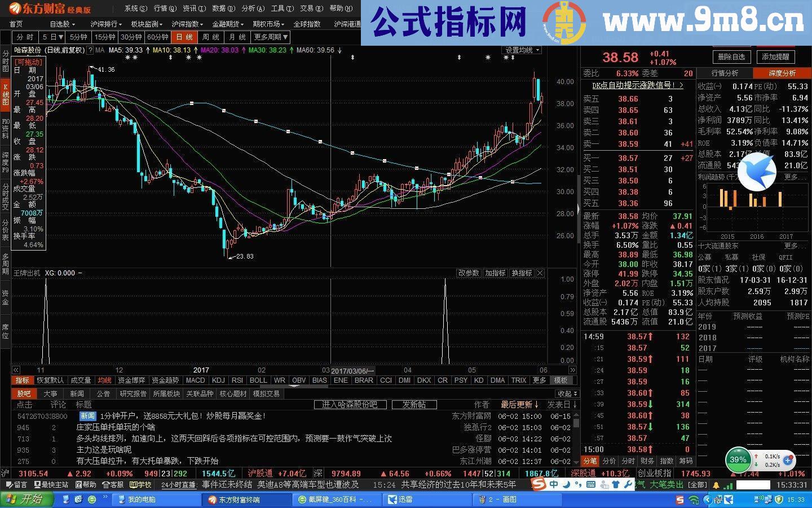This screenshot has width=812, height=508.
Task: Switch to 深度分析 tab
Action: (x=782, y=73)
